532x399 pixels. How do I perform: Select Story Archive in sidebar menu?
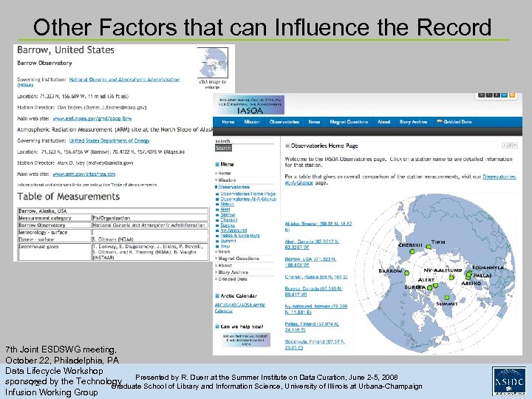pos(233,273)
